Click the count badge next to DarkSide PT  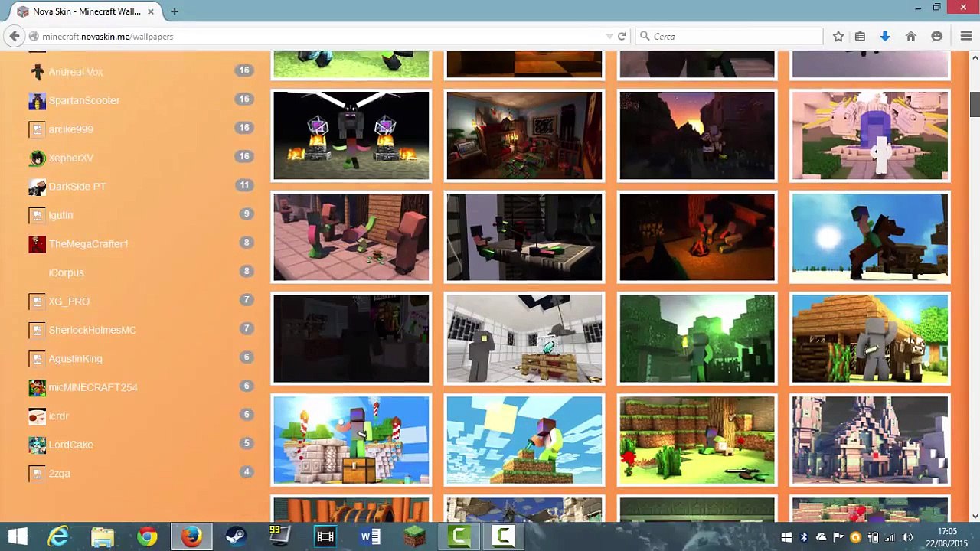[244, 185]
